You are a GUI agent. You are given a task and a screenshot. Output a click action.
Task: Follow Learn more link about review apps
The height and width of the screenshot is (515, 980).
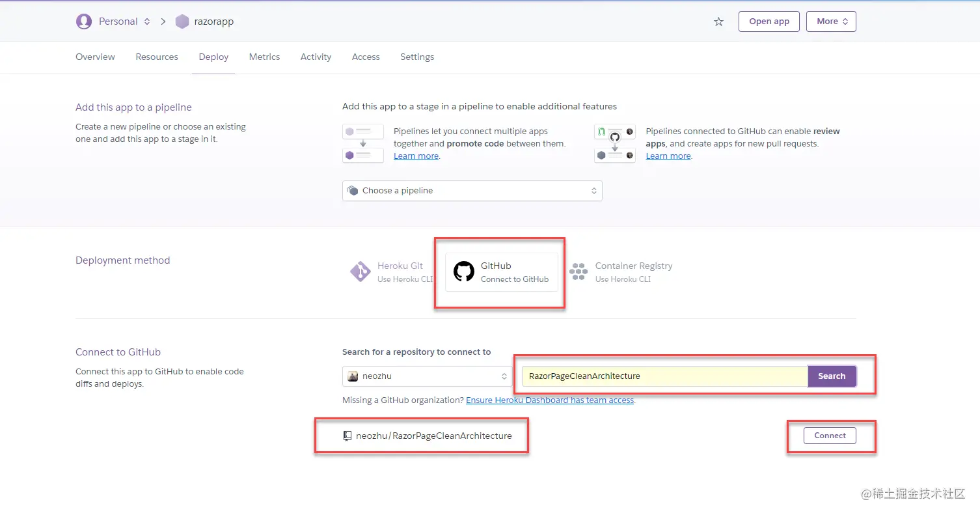pos(668,156)
